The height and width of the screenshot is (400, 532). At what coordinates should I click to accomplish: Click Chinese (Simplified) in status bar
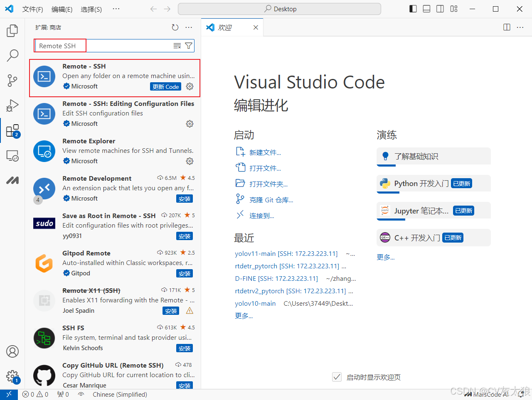pos(120,395)
